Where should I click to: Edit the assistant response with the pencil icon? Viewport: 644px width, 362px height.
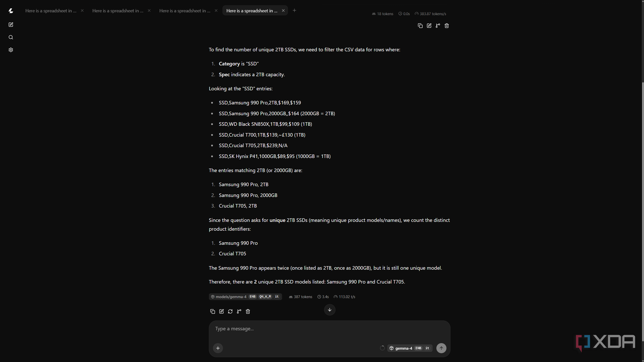[221, 311]
